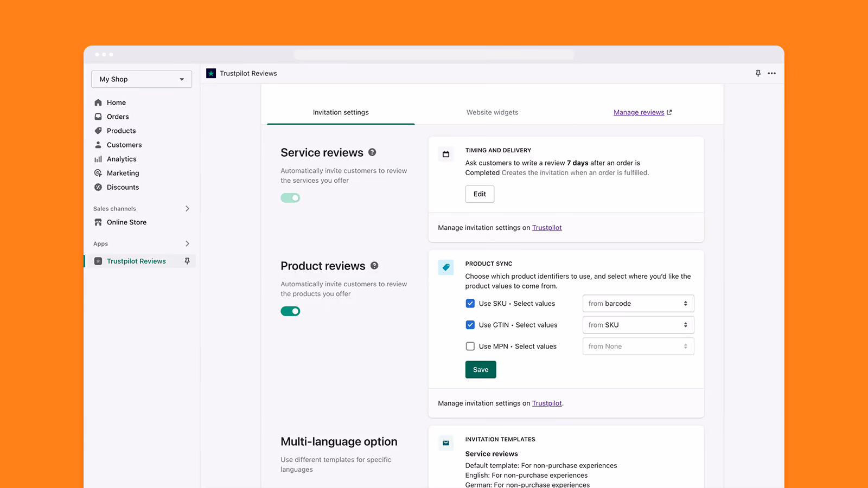
Task: Click the Timing and Delivery calendar icon
Action: (446, 154)
